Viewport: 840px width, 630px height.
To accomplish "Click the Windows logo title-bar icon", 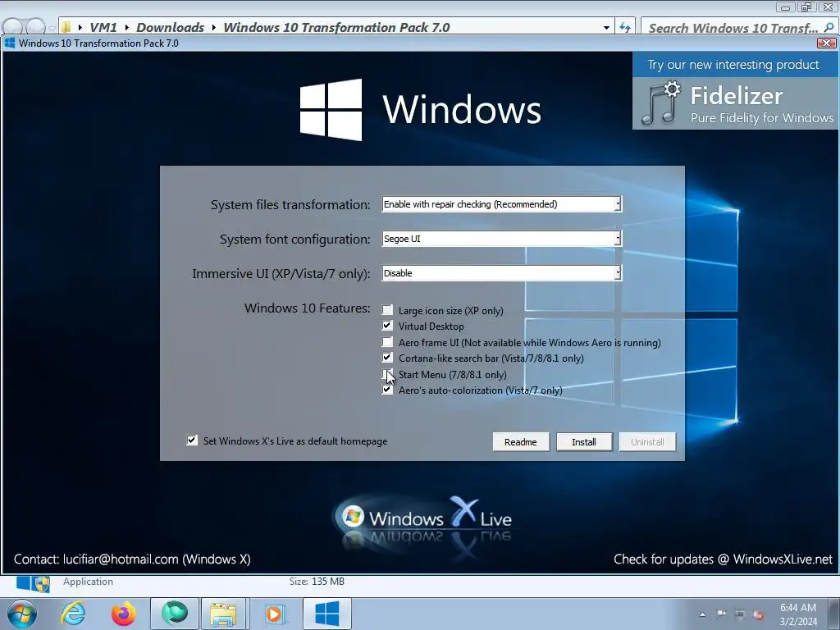I will (10, 43).
